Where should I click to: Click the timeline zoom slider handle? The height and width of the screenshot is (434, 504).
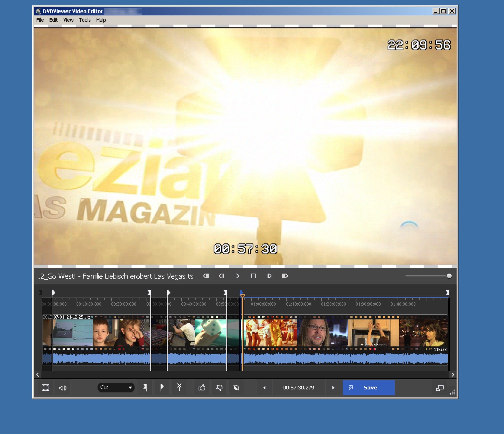tap(449, 276)
